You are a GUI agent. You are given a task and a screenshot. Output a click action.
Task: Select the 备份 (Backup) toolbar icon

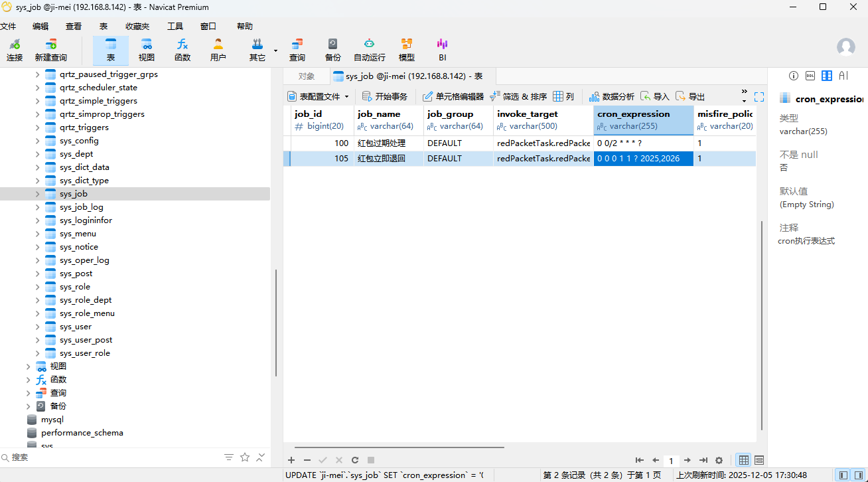[332, 50]
